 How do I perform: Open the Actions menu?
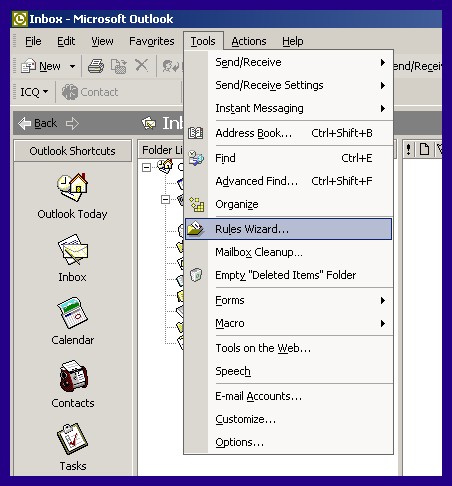coord(249,41)
